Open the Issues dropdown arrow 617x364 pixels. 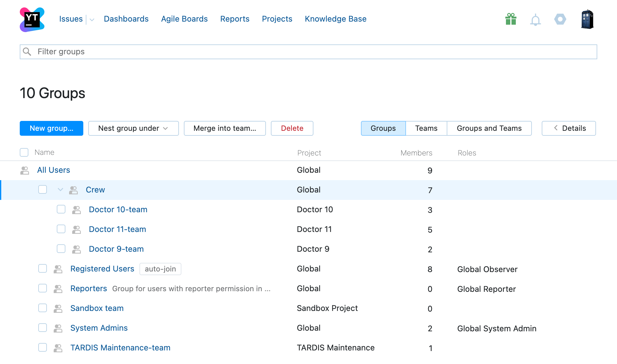pos(91,19)
